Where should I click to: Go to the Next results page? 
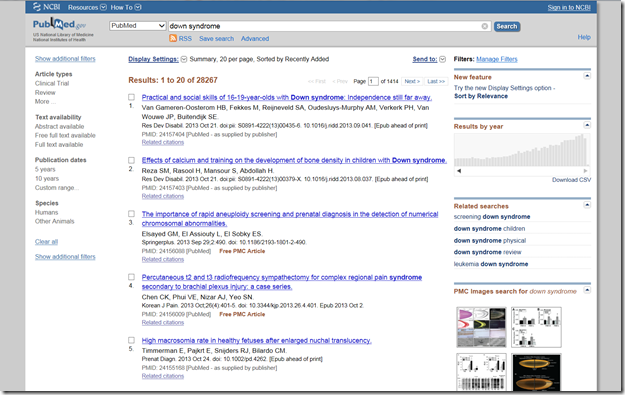click(x=412, y=81)
